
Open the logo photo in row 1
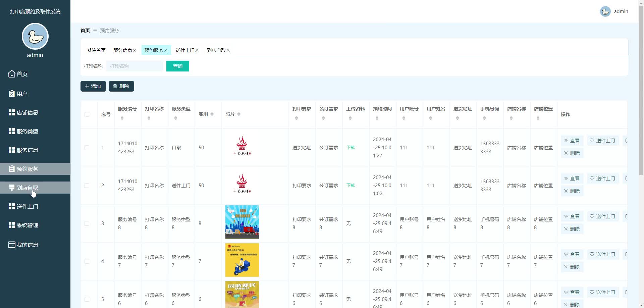click(x=242, y=146)
